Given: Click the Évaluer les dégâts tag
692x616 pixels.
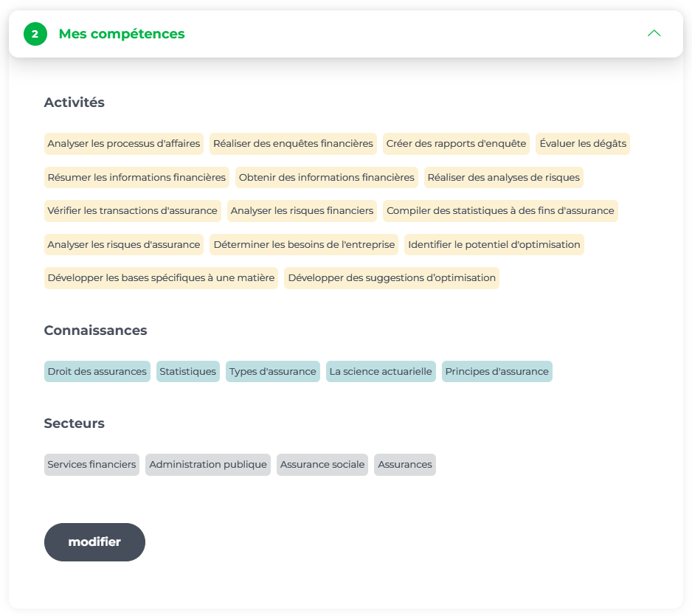Looking at the screenshot, I should pyautogui.click(x=583, y=144).
